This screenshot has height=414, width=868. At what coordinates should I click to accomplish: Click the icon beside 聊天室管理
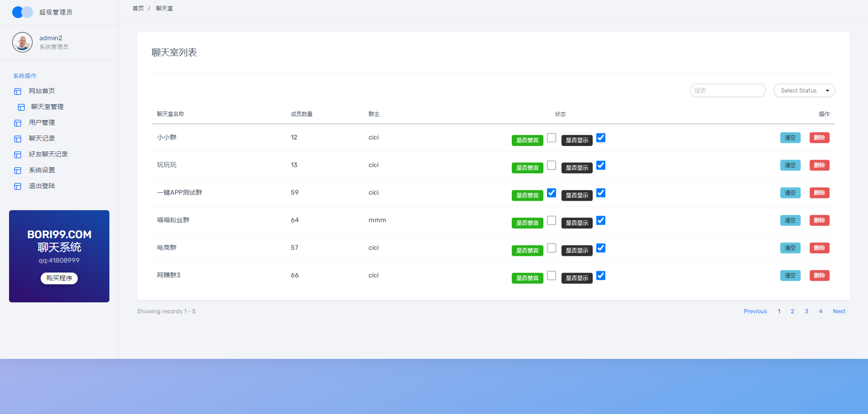click(21, 107)
